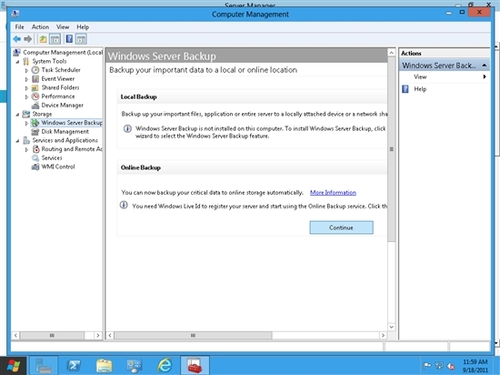Click the Back arrow toolbar icon
The width and height of the screenshot is (500, 375).
click(x=17, y=39)
